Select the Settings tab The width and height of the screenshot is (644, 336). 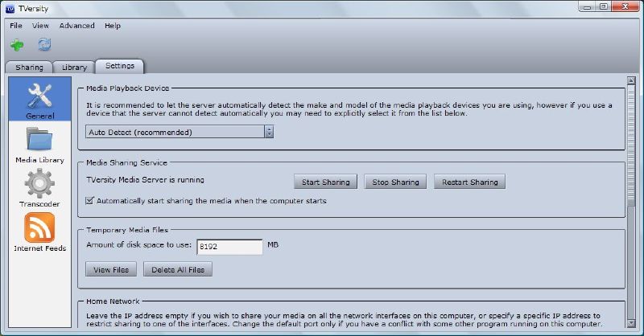[x=120, y=66]
